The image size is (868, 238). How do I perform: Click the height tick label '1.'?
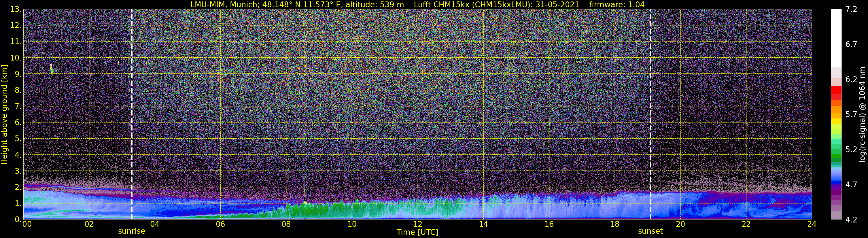[18, 203]
